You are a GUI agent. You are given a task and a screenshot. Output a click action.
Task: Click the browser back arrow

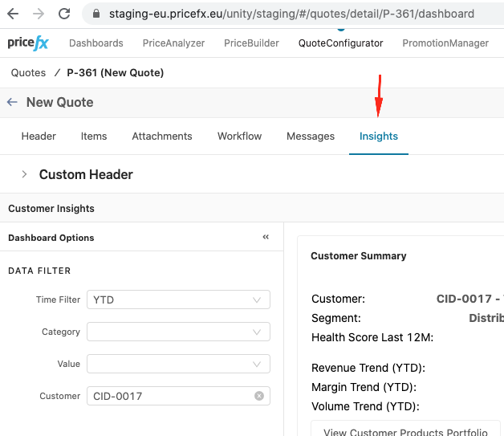[x=13, y=14]
